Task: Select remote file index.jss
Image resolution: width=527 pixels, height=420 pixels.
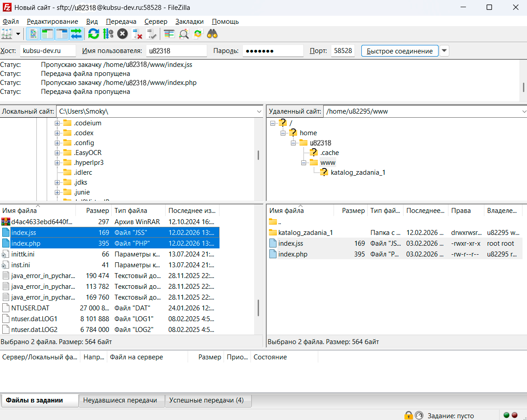Action: (395, 243)
